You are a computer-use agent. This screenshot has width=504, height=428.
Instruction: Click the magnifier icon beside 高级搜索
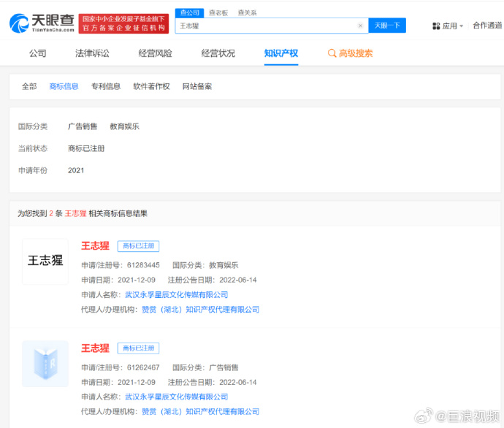pyautogui.click(x=332, y=53)
